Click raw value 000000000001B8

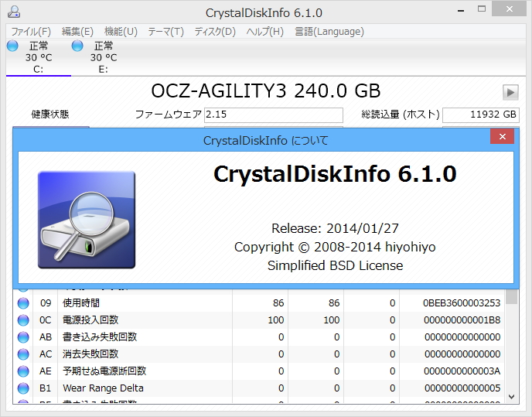pyautogui.click(x=462, y=320)
